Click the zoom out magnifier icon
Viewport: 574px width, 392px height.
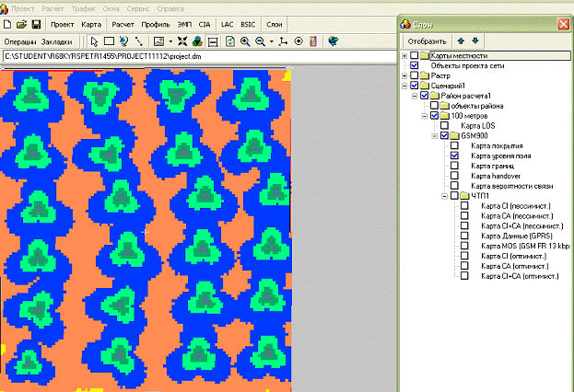[x=263, y=41]
